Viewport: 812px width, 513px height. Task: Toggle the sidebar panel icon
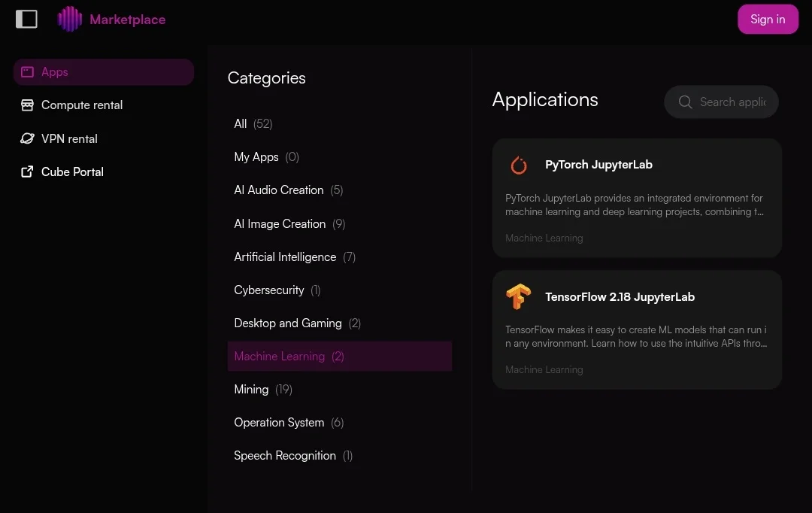click(x=26, y=19)
